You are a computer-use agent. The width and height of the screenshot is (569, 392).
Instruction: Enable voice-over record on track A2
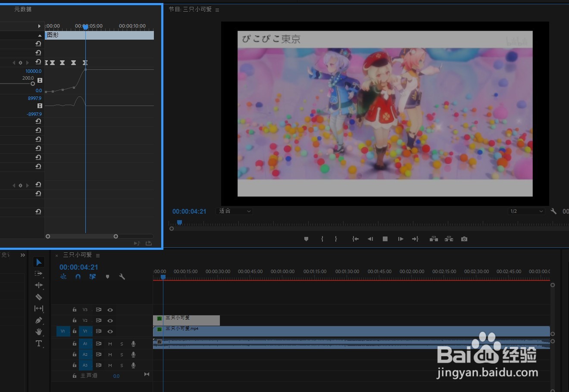pos(134,355)
